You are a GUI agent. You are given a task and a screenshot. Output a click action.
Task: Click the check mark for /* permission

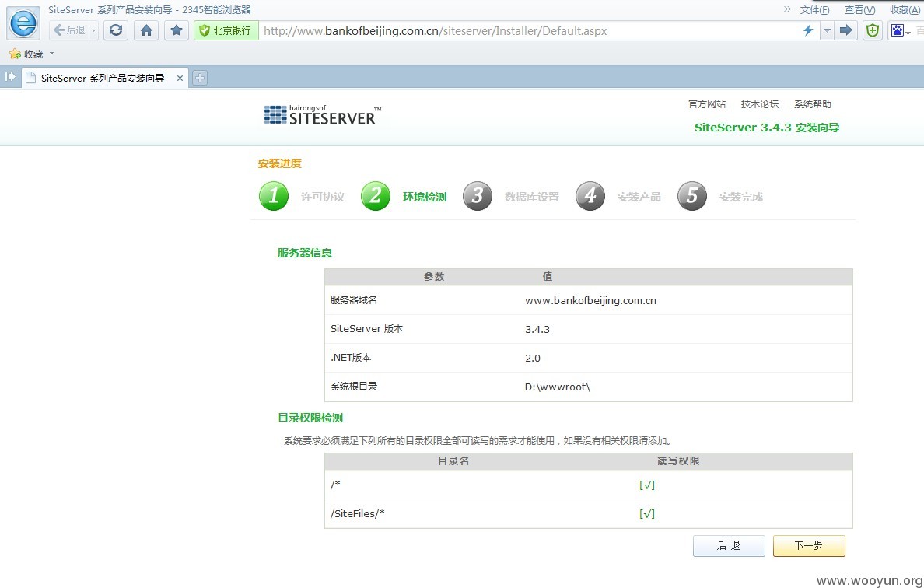(647, 485)
